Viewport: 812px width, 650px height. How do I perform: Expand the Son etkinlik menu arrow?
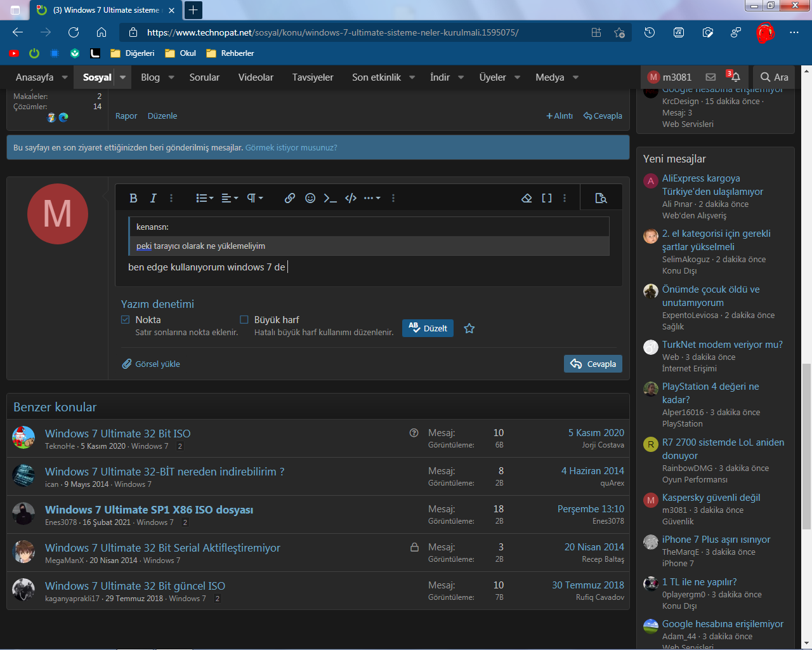(412, 77)
